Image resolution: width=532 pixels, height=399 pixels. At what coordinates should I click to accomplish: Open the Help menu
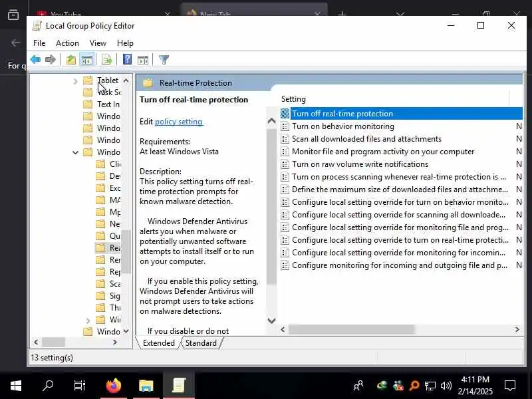(x=125, y=43)
